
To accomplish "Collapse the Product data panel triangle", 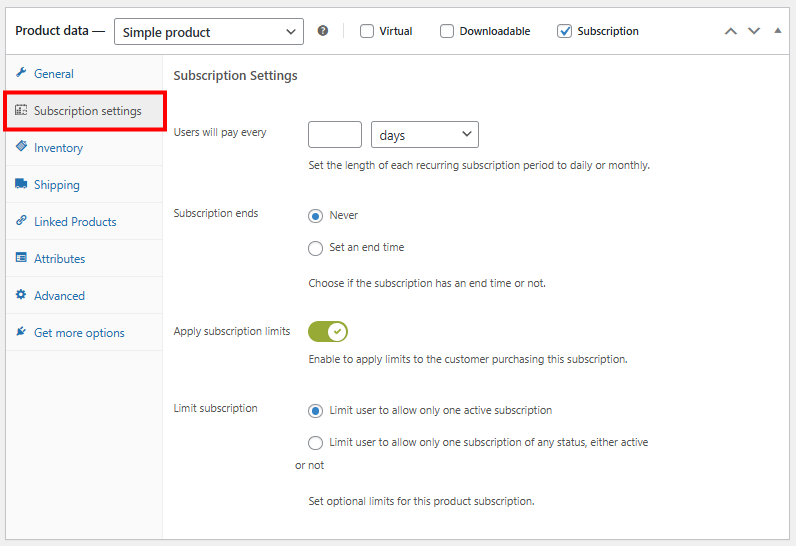I will 778,31.
